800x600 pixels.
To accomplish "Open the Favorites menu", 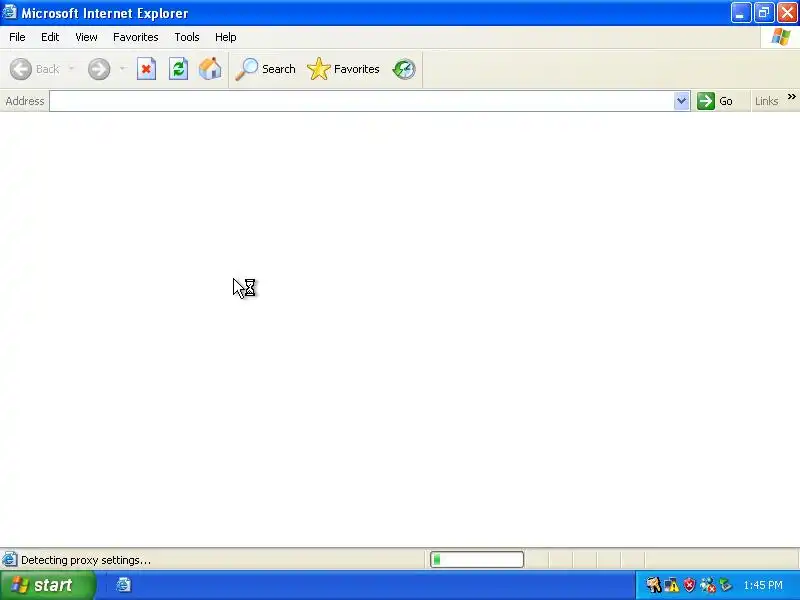I will 136,37.
